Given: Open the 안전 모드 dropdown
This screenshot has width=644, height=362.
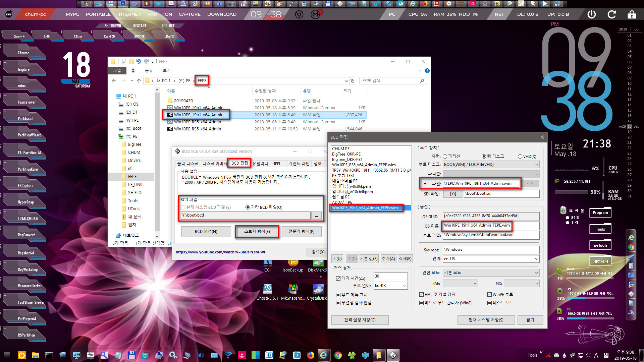Looking at the screenshot, I should pos(491,273).
